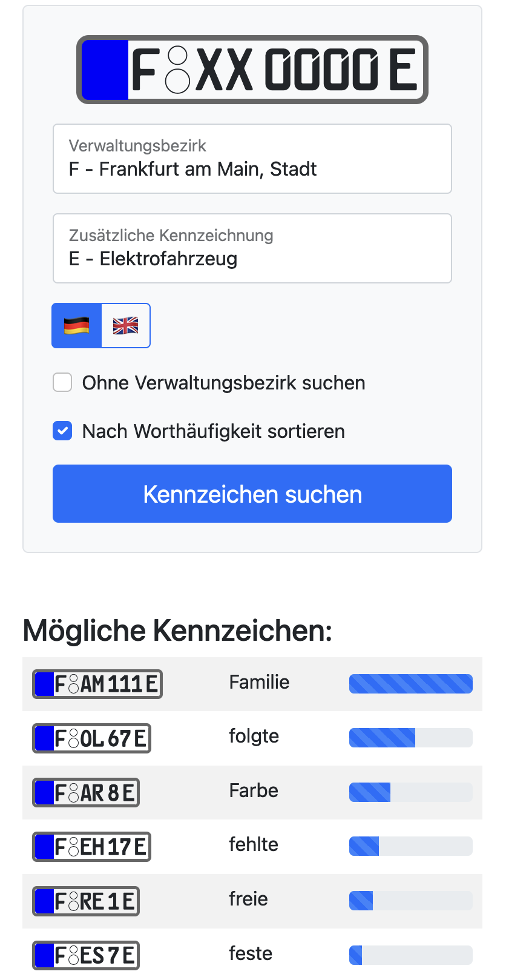Click the word Familie in results
The width and height of the screenshot is (506, 980).
(x=259, y=683)
